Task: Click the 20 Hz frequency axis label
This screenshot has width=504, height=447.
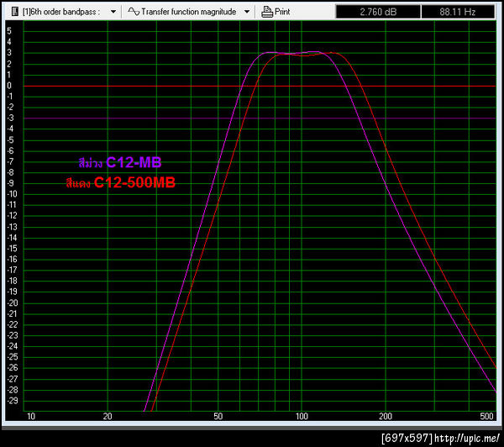Action: click(x=108, y=417)
